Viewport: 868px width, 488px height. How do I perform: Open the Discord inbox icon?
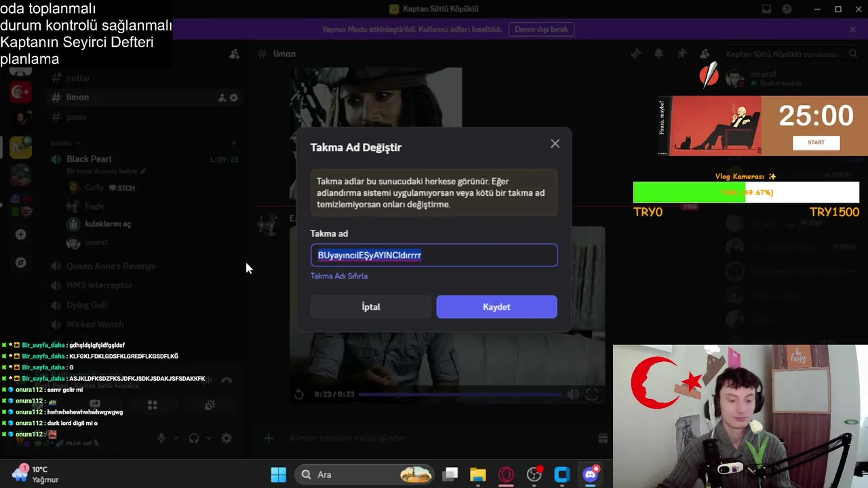766,9
